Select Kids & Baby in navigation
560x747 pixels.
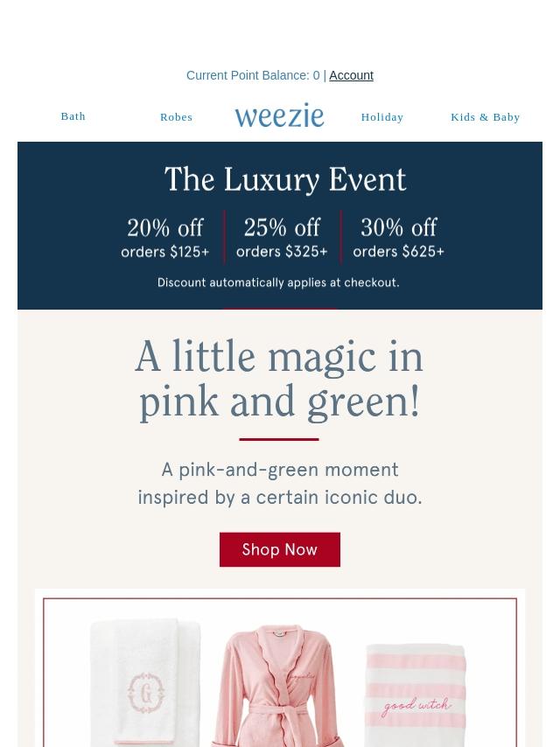(x=485, y=117)
